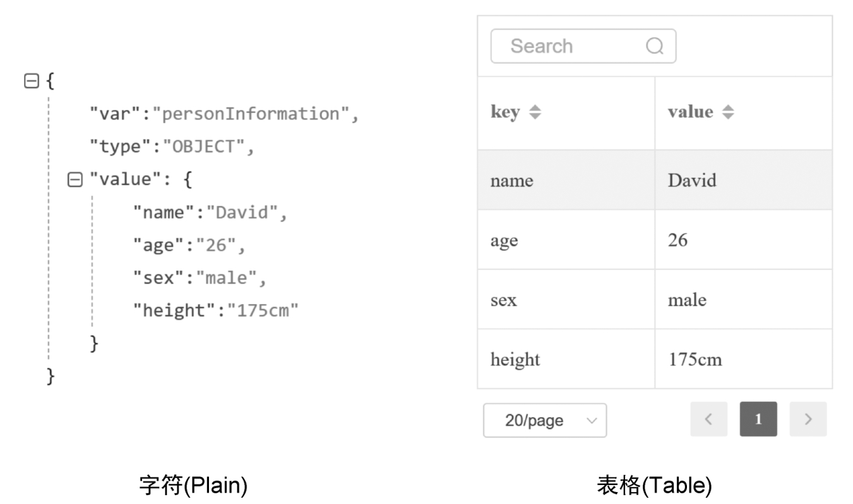Click the value column header
Screen dimensions: 853x504
point(690,112)
